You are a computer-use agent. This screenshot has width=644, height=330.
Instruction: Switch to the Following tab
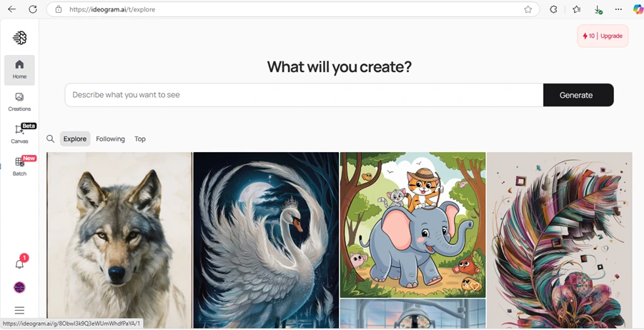tap(110, 139)
